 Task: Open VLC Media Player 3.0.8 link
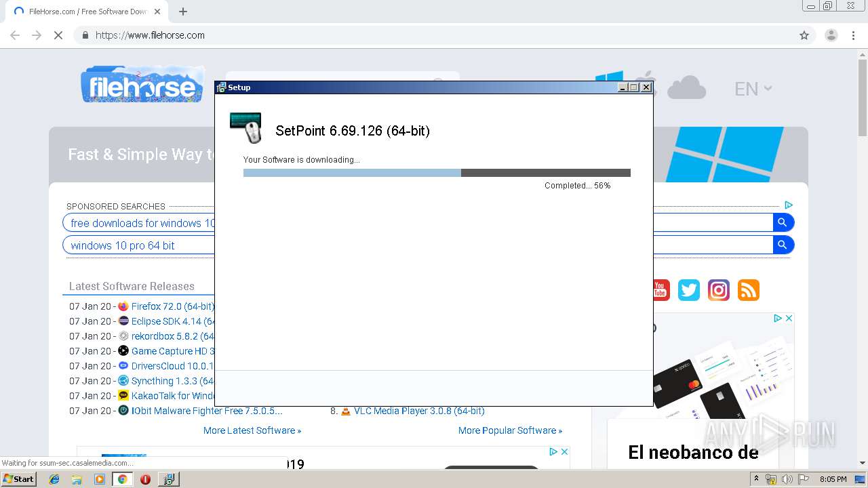[419, 411]
